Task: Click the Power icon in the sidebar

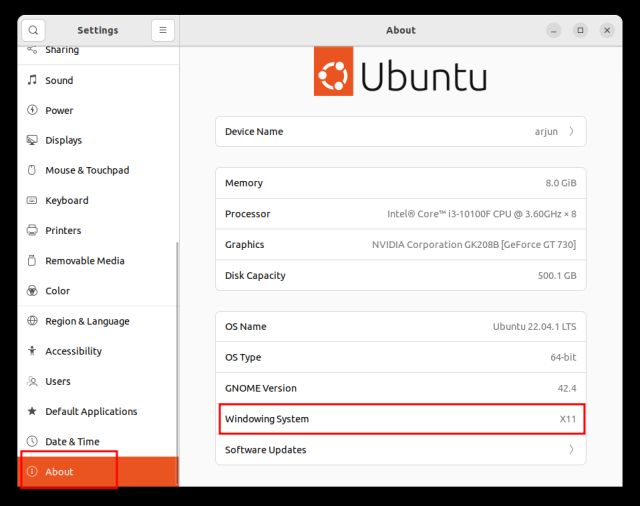Action: coord(32,110)
